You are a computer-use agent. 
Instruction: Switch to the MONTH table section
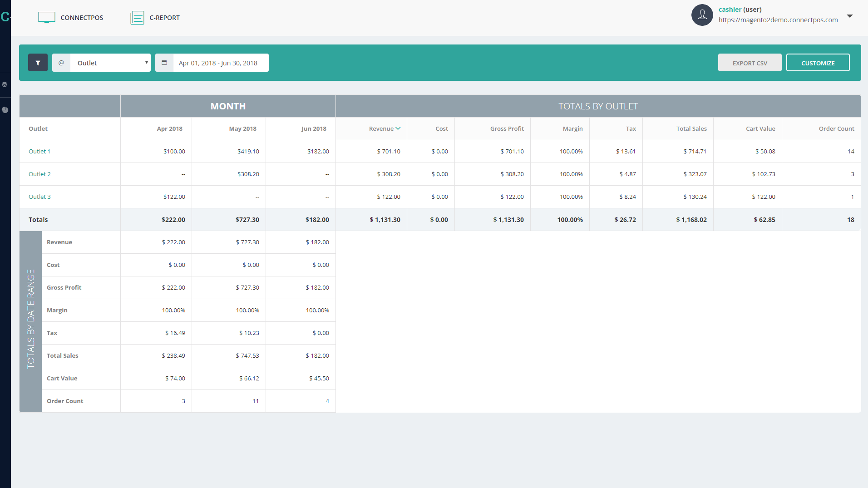click(228, 106)
